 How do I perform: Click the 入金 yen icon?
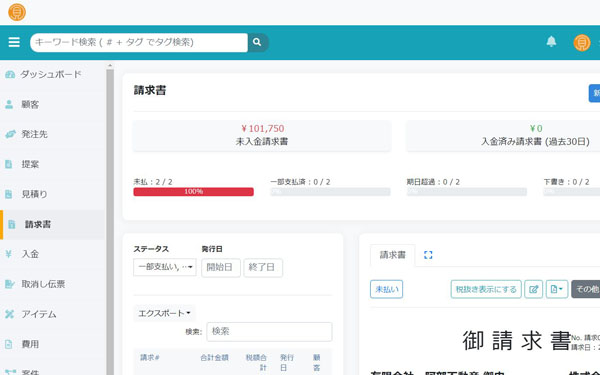coord(9,254)
